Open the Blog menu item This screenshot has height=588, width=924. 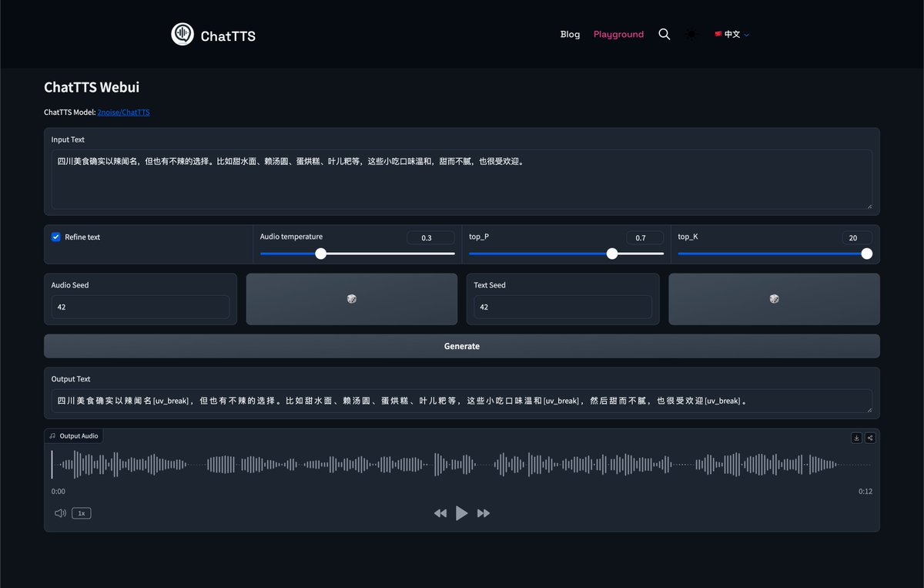pyautogui.click(x=570, y=34)
